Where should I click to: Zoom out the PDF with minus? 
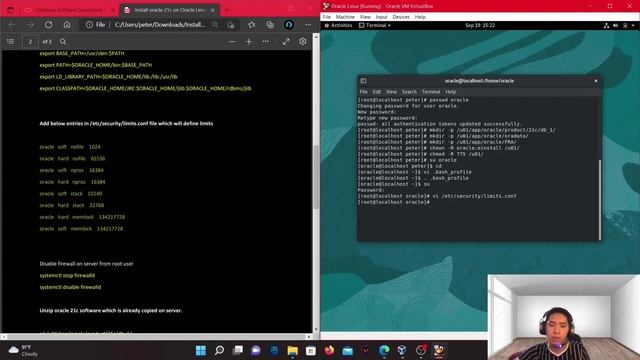(232, 42)
